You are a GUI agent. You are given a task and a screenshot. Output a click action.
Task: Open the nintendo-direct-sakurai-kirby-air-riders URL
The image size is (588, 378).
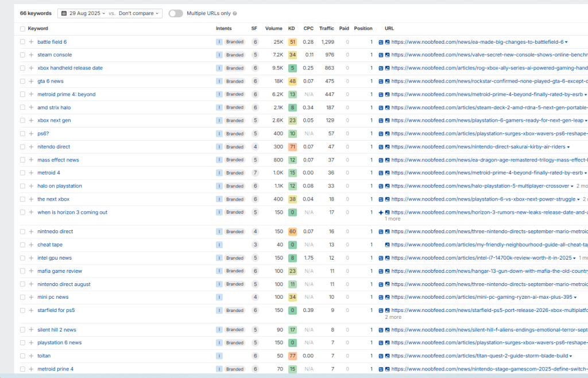click(x=478, y=146)
